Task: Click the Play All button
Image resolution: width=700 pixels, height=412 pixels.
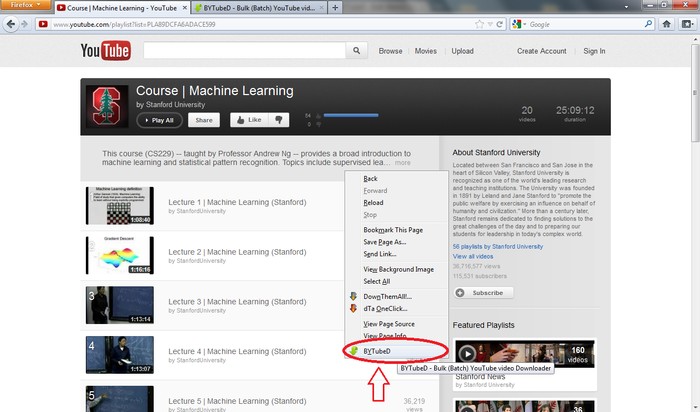Action: click(159, 120)
